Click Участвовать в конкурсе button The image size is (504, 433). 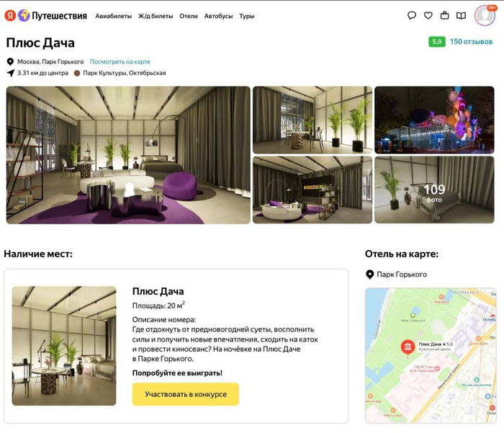click(186, 394)
